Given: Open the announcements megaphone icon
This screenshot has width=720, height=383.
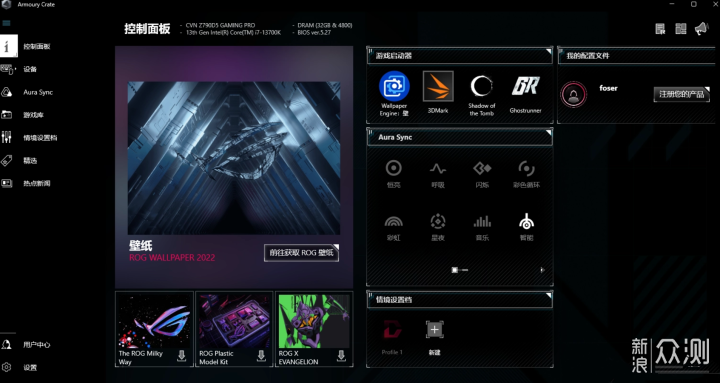Looking at the screenshot, I should click(x=702, y=29).
